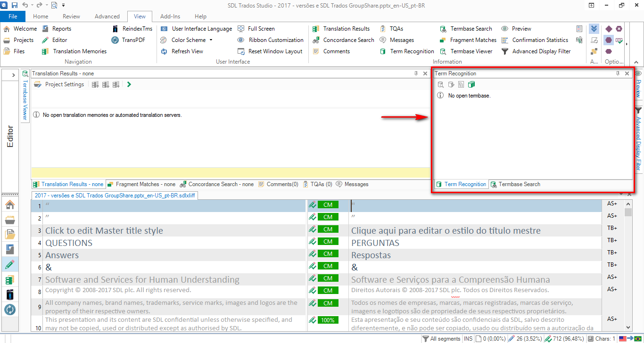Click All segments filter in status bar
This screenshot has width=644, height=343.
point(441,339)
